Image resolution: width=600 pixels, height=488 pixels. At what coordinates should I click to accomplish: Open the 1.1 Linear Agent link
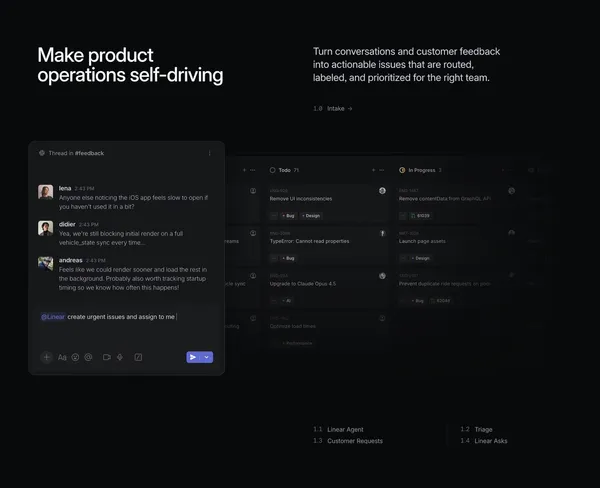(338, 429)
